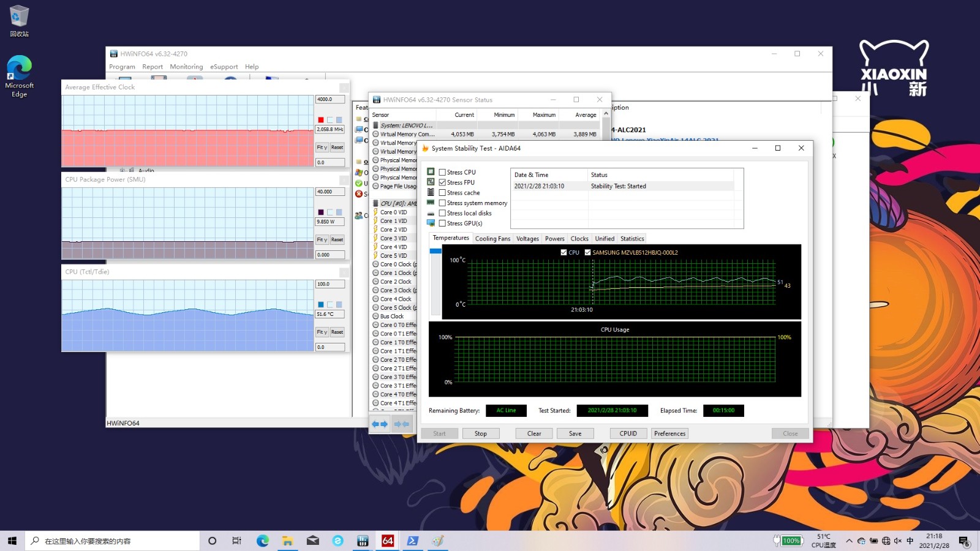This screenshot has height=551, width=980.
Task: Click Fit y on Average Effective Clock graph
Action: [322, 148]
